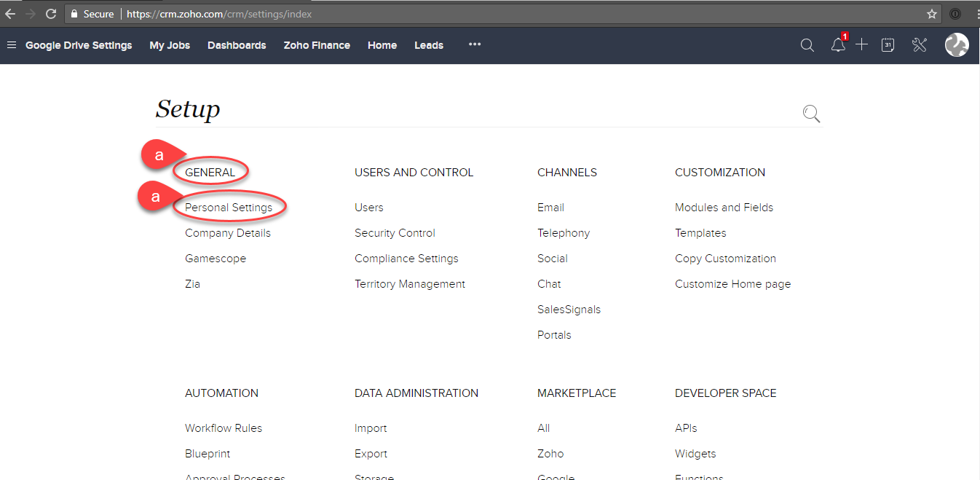Viewport: 980px width, 480px height.
Task: Open Modules and Fields customization
Action: point(724,208)
